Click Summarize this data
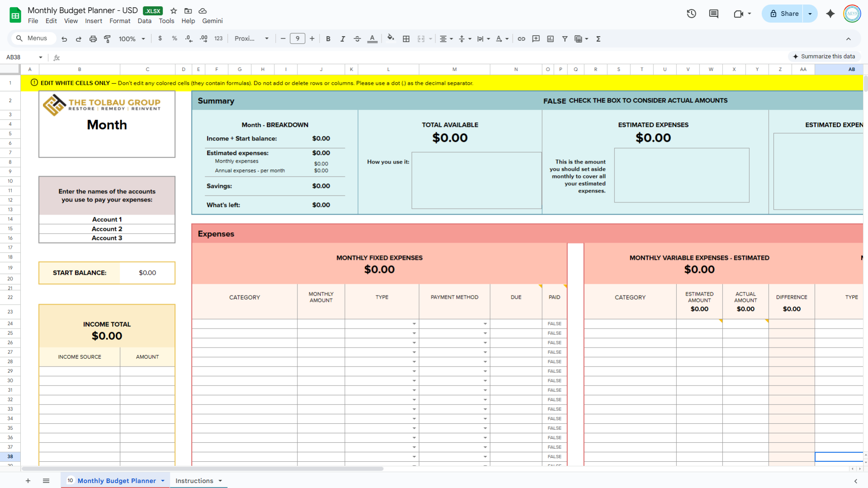868x488 pixels. pos(824,56)
